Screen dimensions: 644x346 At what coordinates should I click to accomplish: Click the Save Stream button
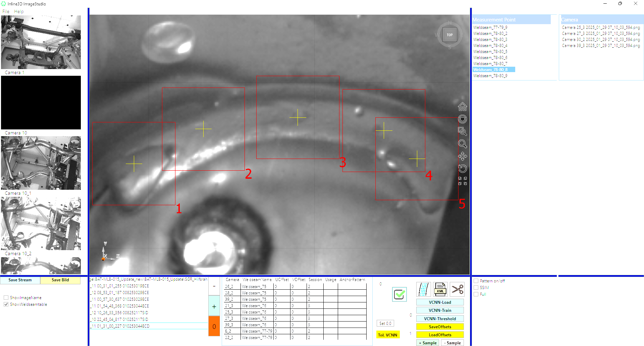pyautogui.click(x=20, y=280)
